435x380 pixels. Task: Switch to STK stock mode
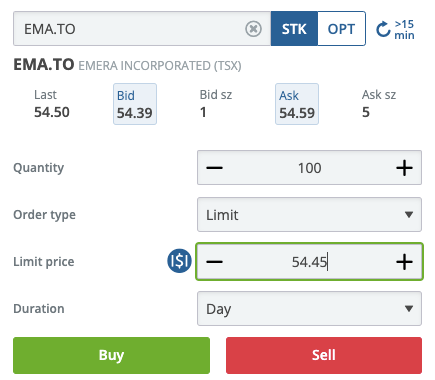pyautogui.click(x=294, y=29)
